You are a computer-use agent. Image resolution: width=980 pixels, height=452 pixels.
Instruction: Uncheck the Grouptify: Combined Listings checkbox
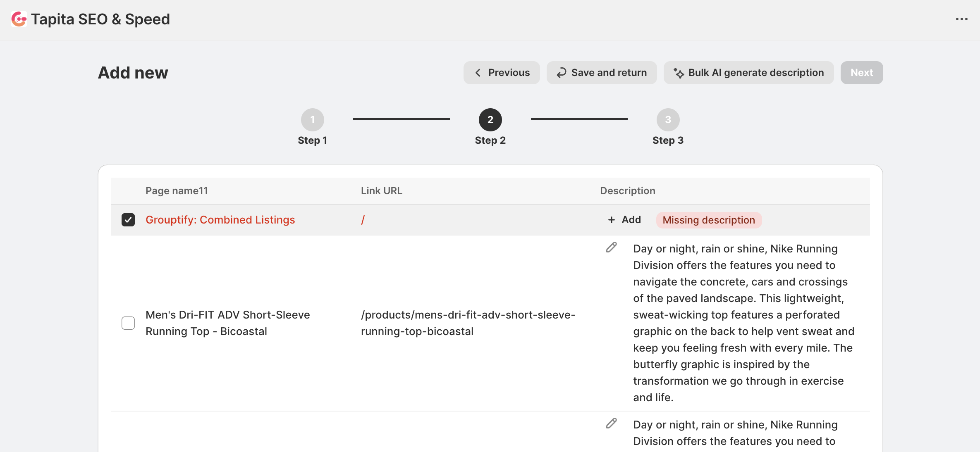(x=128, y=220)
